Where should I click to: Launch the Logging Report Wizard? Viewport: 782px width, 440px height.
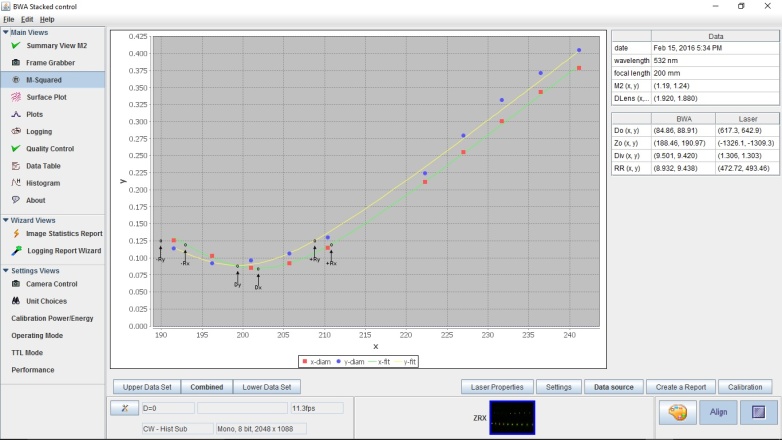click(x=63, y=250)
